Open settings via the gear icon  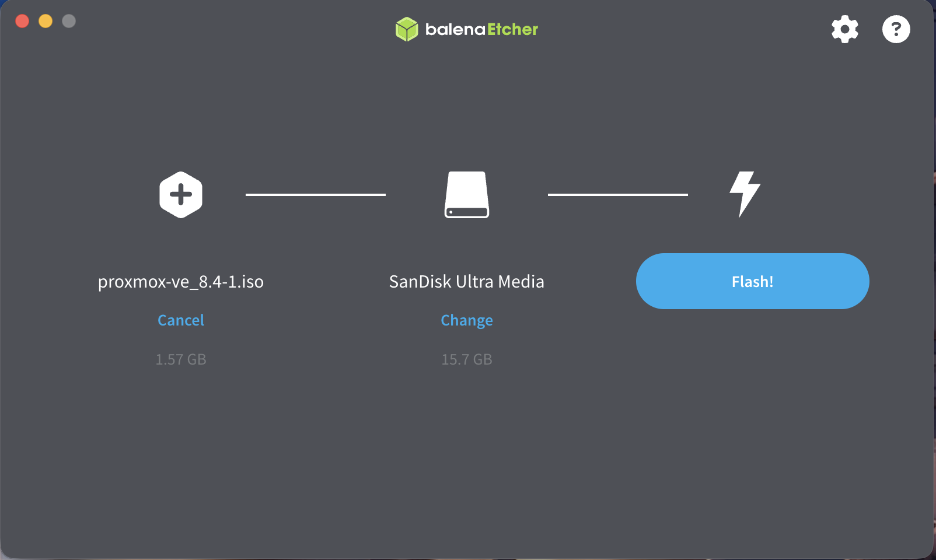point(844,29)
